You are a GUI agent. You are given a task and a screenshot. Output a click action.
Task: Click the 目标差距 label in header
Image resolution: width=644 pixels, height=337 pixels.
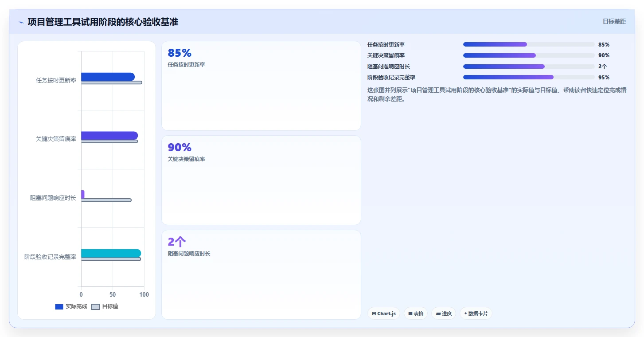614,21
